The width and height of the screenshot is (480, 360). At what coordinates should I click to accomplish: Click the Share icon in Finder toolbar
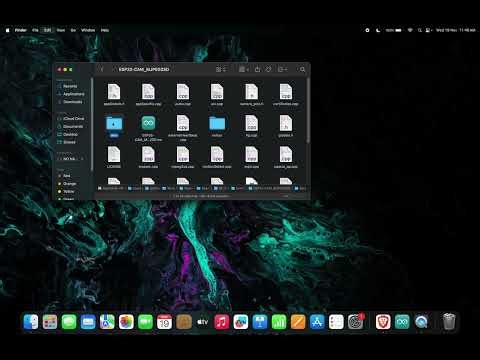coord(257,69)
